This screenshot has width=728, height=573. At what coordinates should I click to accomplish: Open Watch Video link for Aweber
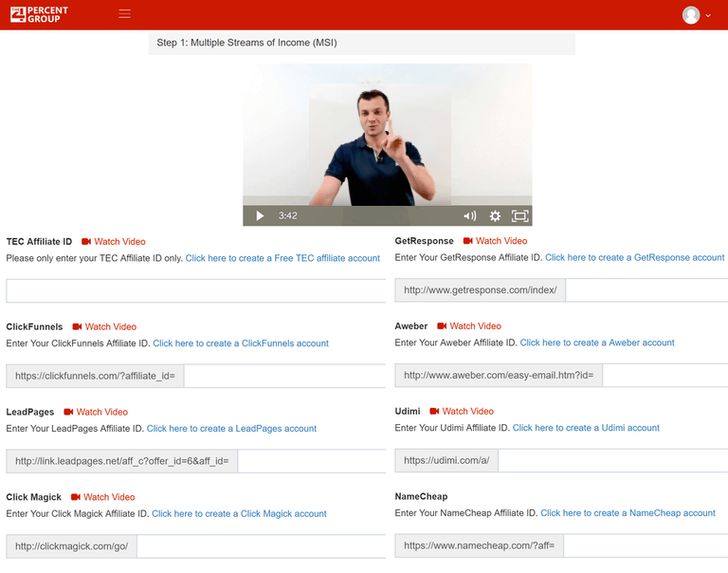476,325
